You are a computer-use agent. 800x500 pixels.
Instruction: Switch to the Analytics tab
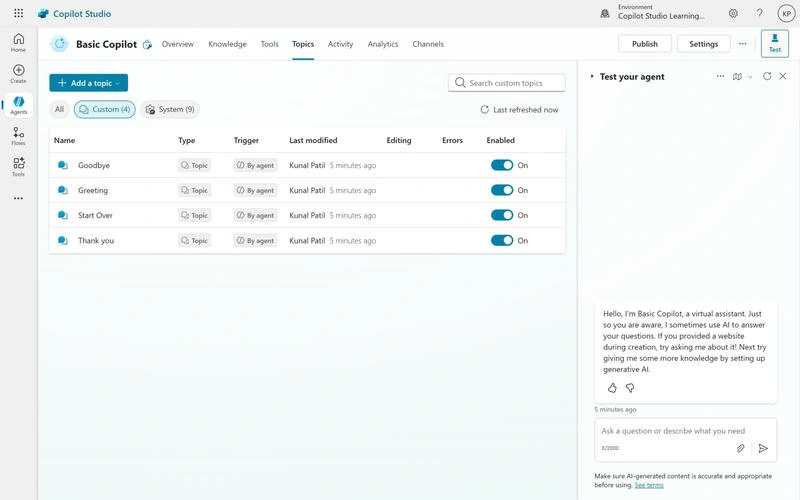383,44
